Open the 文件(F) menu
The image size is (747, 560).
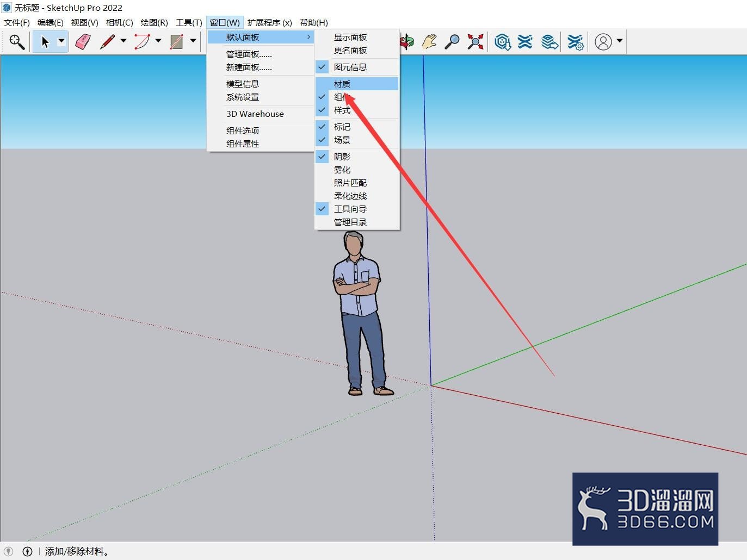(17, 22)
